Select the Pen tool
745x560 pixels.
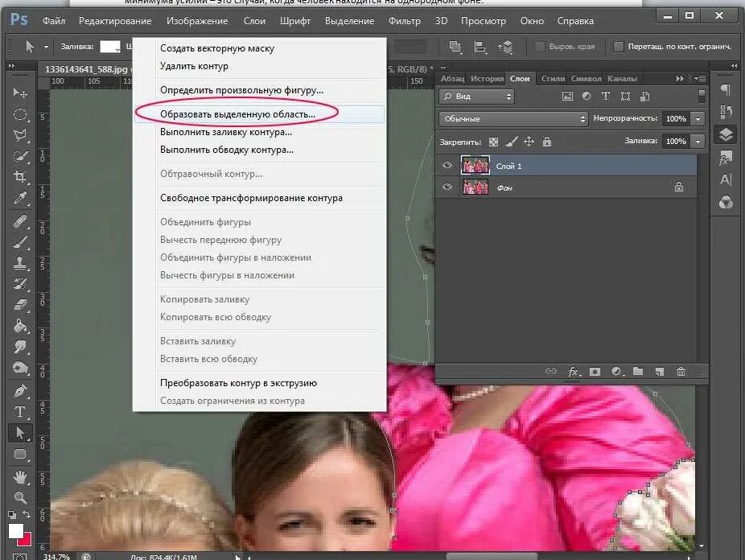(x=20, y=391)
